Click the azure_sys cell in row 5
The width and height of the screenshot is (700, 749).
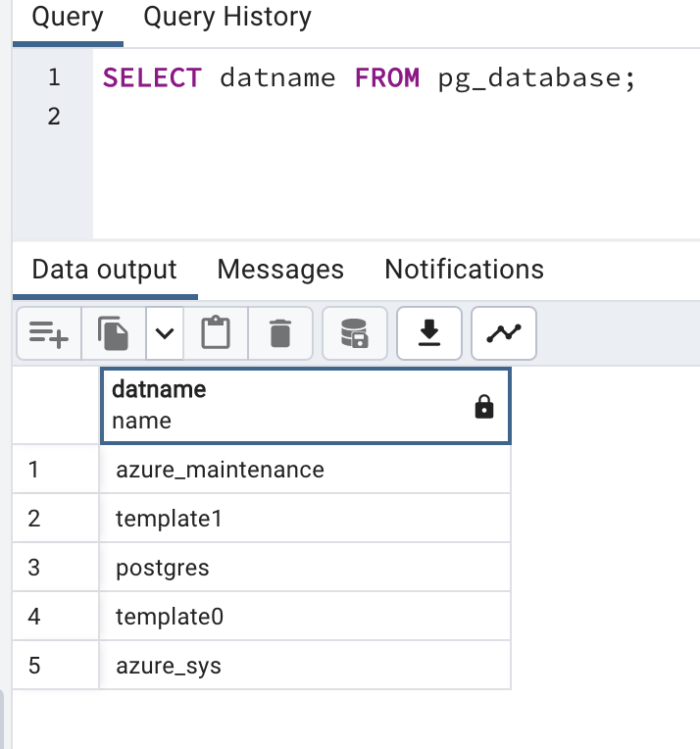[x=169, y=667]
